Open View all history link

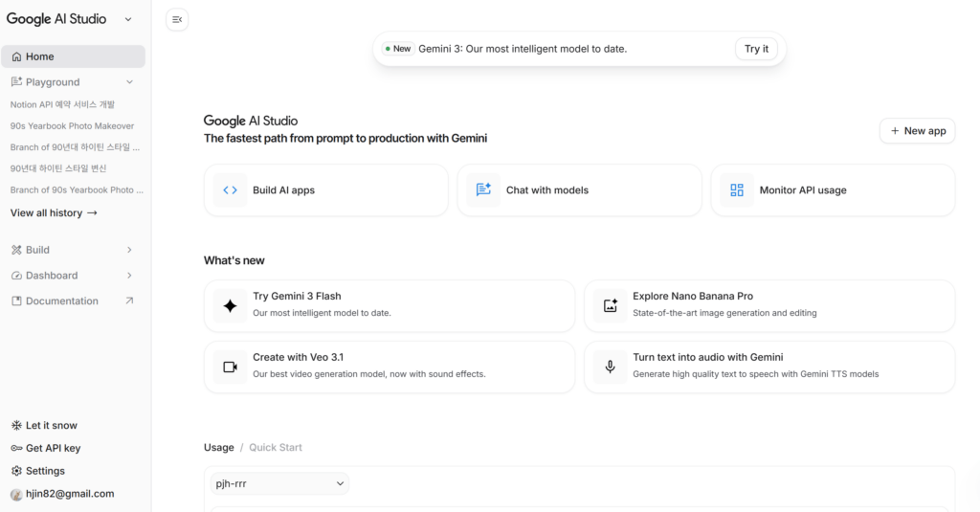click(54, 213)
